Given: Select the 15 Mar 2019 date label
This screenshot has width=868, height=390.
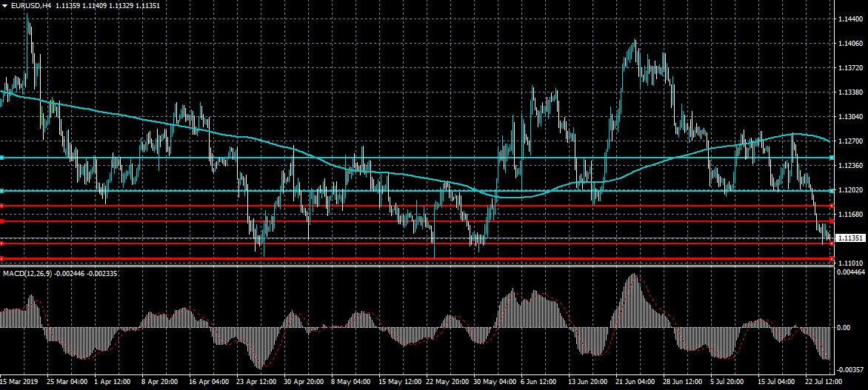Looking at the screenshot, I should tap(21, 382).
